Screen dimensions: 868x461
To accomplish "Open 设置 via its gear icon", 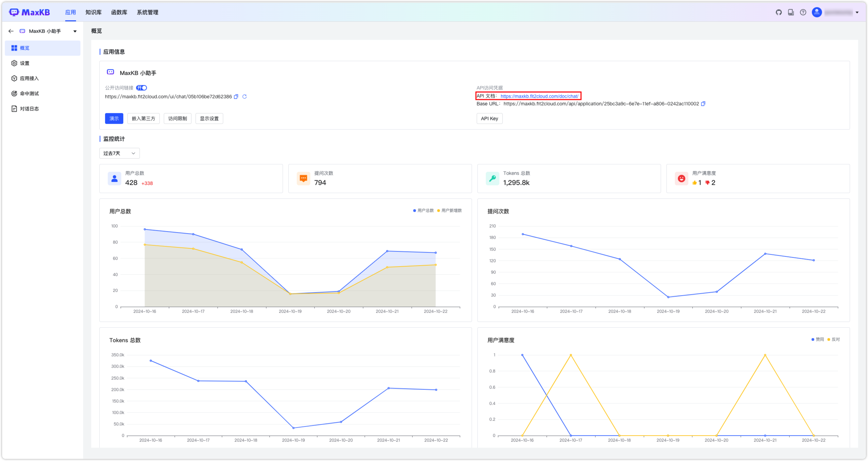I will click(x=14, y=63).
